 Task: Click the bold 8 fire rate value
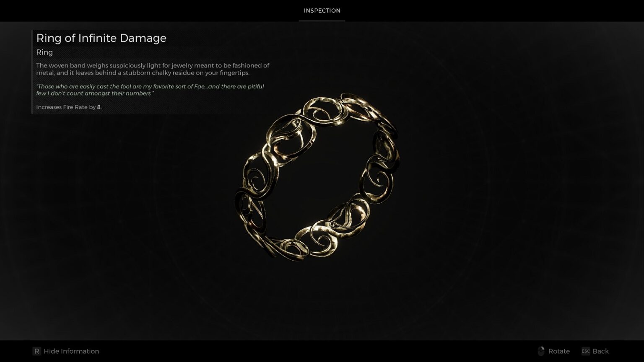pyautogui.click(x=99, y=107)
